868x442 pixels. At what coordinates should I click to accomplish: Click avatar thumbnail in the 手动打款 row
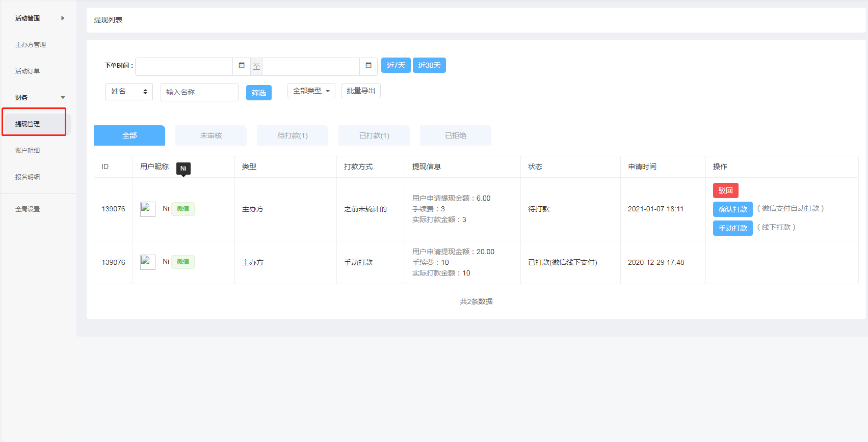147,262
